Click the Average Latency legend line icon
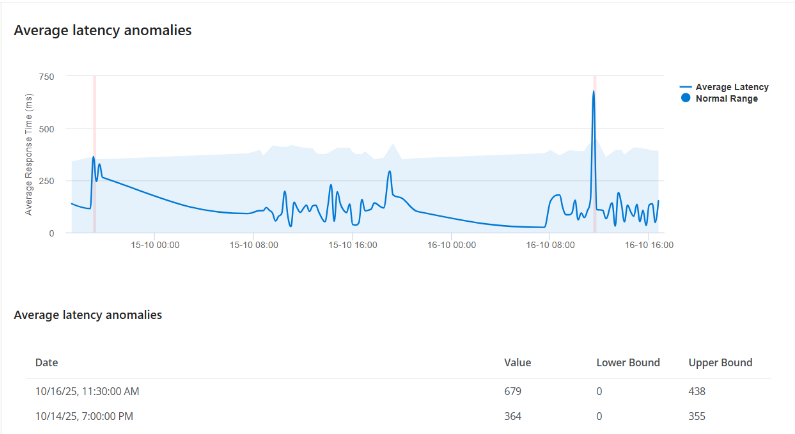 [685, 87]
